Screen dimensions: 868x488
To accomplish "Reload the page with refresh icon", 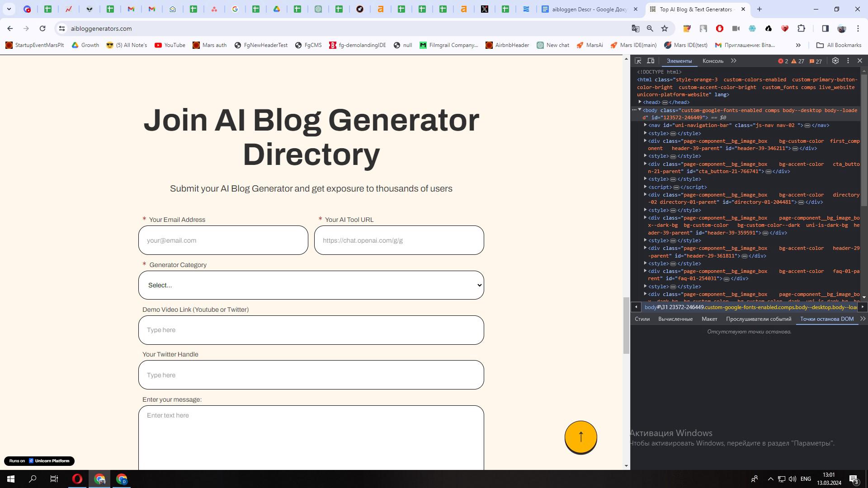I will (42, 28).
